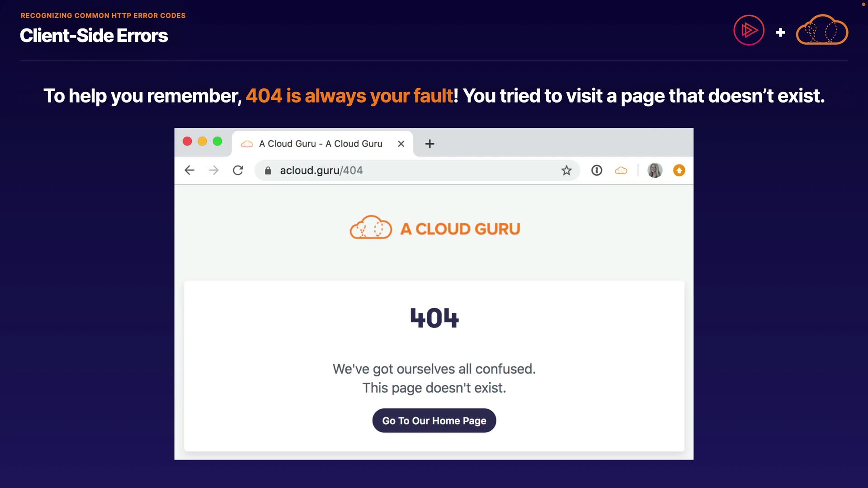The height and width of the screenshot is (488, 868).
Task: Bookmark the page with the star icon
Action: click(566, 170)
